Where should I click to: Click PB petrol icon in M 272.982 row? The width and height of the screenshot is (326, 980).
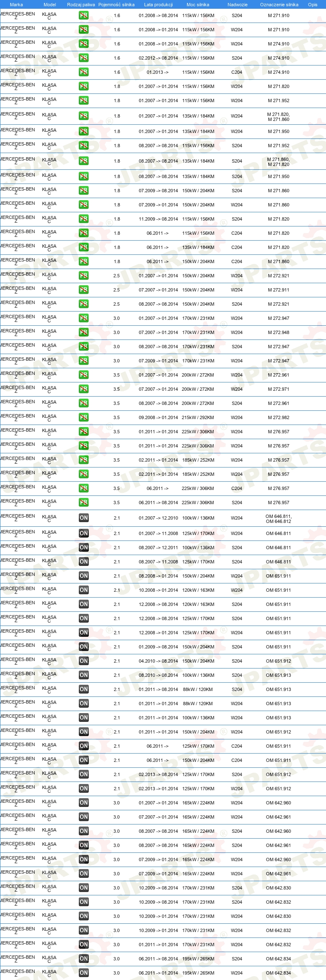84,417
